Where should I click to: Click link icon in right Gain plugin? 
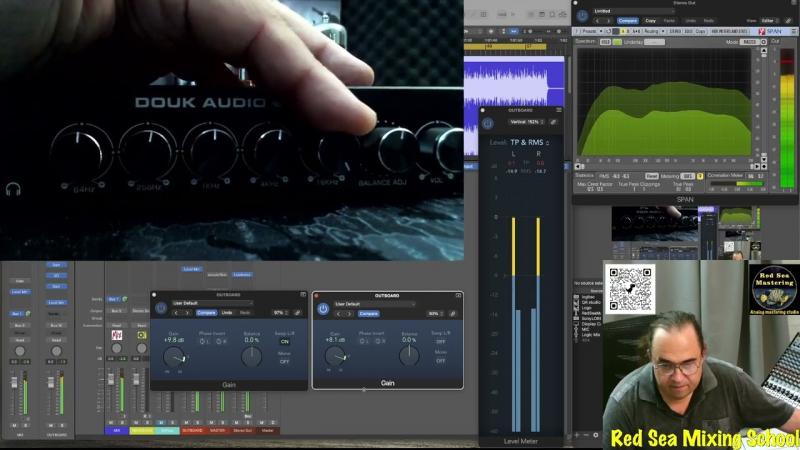[453, 314]
